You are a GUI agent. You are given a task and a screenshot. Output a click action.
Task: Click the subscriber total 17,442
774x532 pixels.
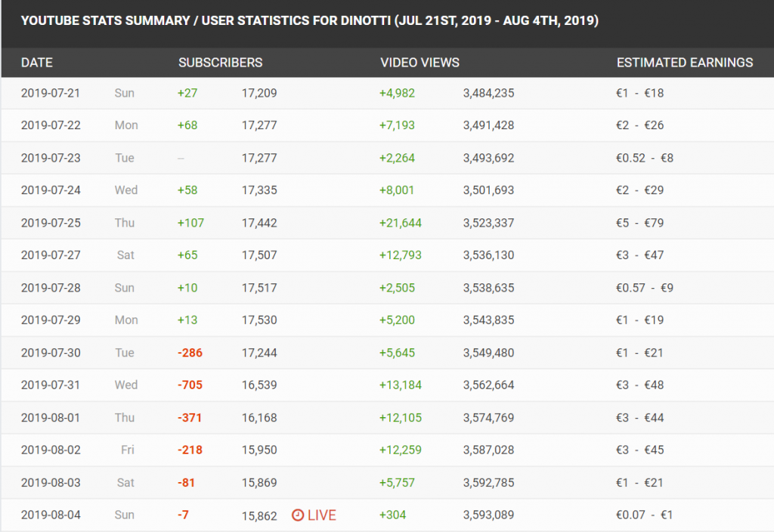pyautogui.click(x=259, y=223)
